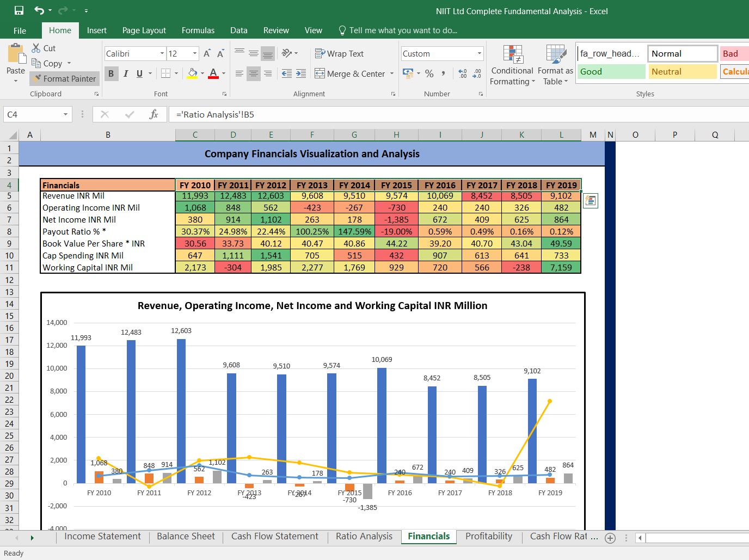The height and width of the screenshot is (560, 749).
Task: Apply the red Font Color swatch
Action: 213,73
